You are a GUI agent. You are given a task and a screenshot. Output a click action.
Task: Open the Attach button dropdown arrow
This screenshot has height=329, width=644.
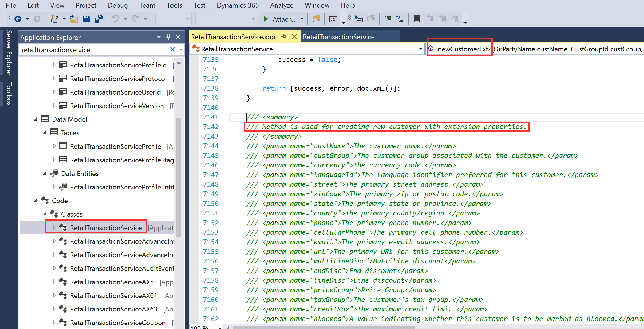click(302, 19)
